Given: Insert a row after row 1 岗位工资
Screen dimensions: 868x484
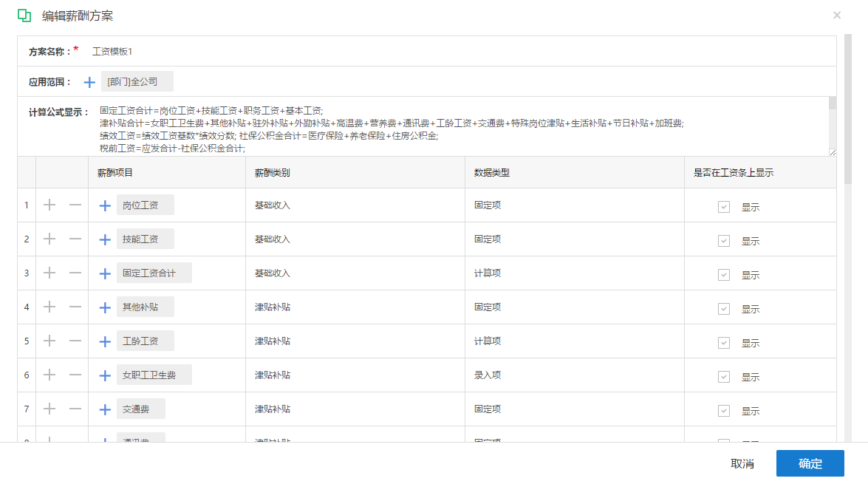Looking at the screenshot, I should [49, 205].
